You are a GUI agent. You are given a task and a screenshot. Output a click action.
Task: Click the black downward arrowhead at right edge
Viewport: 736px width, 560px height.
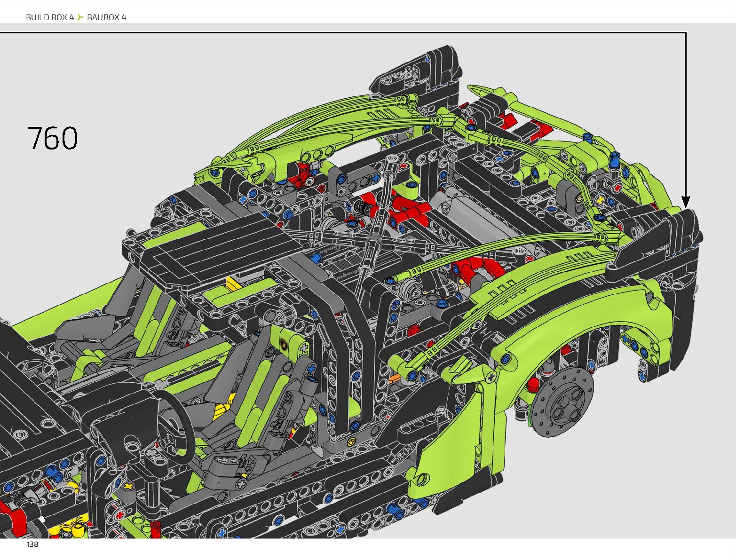(x=686, y=202)
